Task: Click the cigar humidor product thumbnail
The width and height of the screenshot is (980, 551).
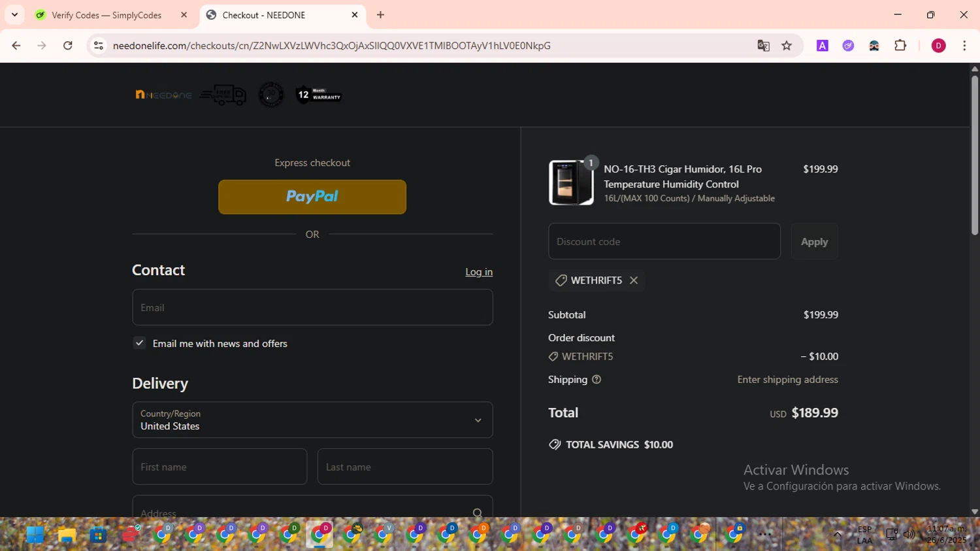Action: point(571,183)
